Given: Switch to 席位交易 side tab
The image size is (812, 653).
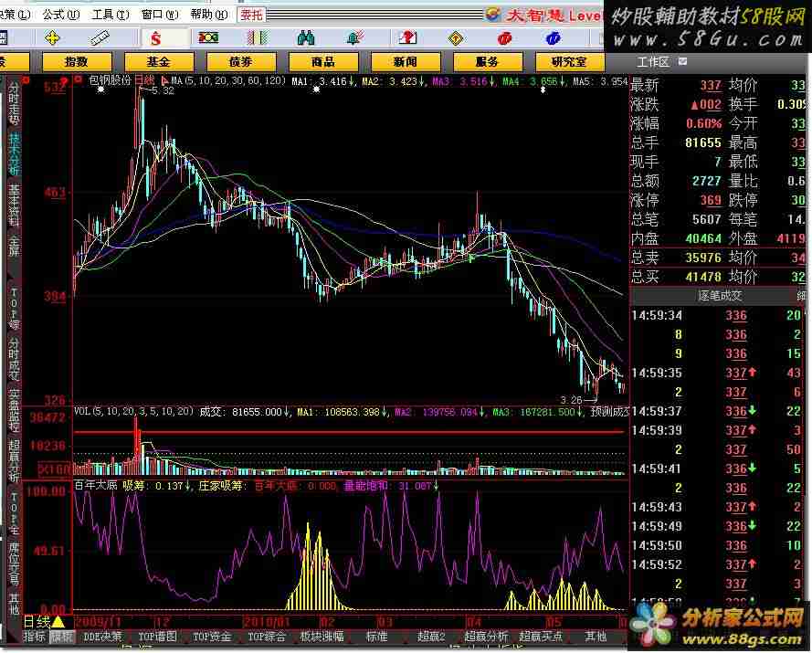Looking at the screenshot, I should (14, 563).
